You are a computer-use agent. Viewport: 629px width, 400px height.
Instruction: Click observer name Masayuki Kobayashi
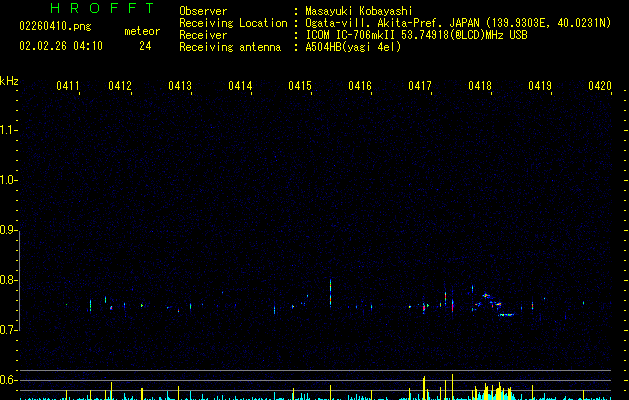[359, 11]
